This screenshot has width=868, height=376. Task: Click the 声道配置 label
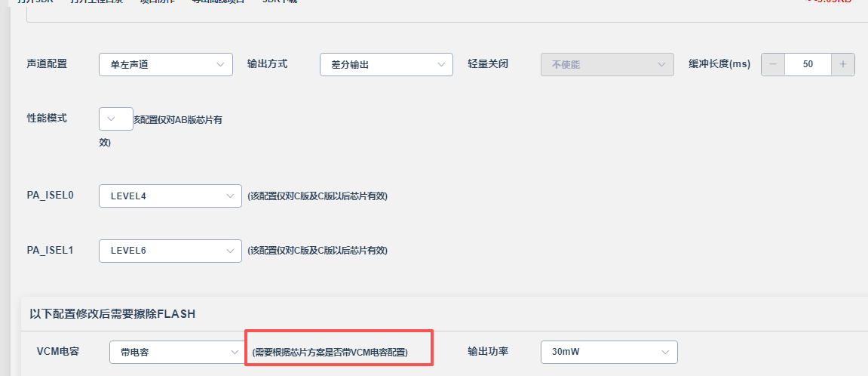[x=47, y=63]
